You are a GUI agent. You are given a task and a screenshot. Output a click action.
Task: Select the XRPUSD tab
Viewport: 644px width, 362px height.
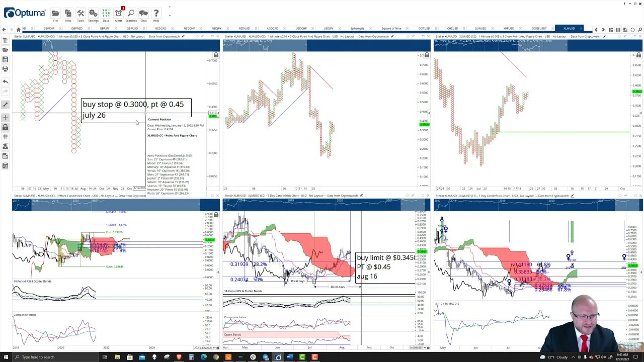tap(509, 29)
